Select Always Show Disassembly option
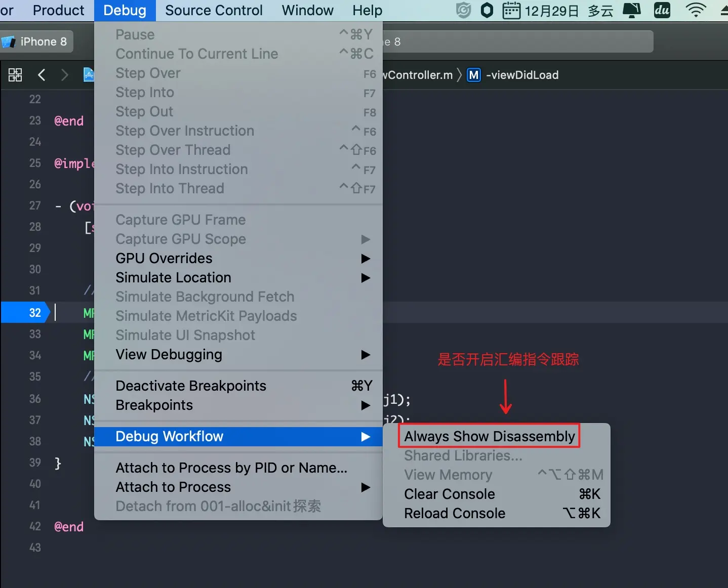728x588 pixels. click(489, 436)
